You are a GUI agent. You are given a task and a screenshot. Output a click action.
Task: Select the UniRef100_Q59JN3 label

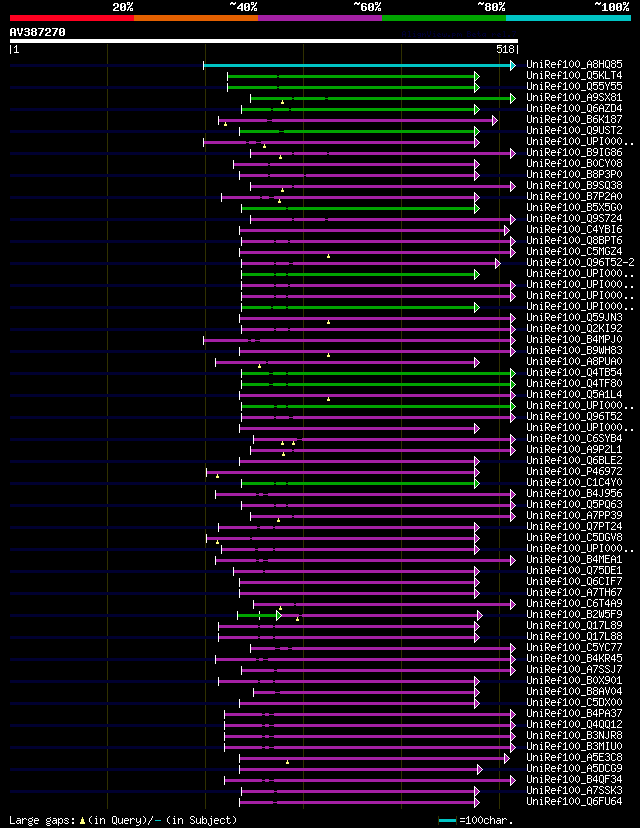pyautogui.click(x=575, y=317)
